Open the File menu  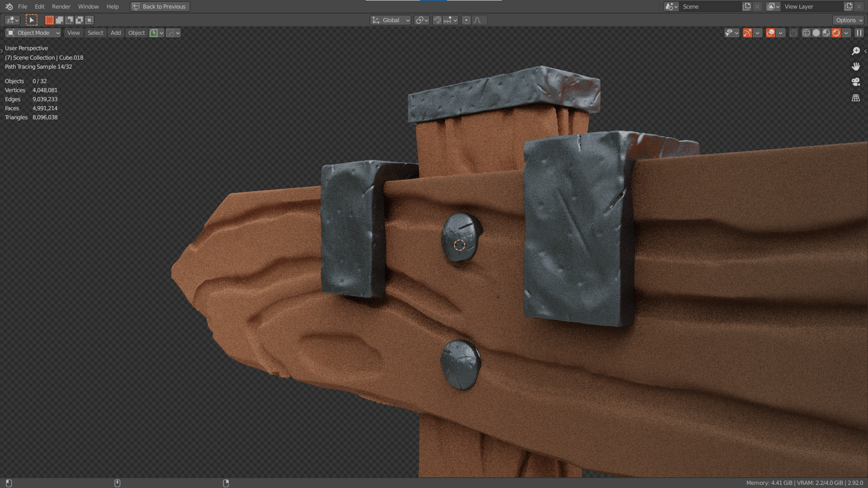pyautogui.click(x=23, y=6)
